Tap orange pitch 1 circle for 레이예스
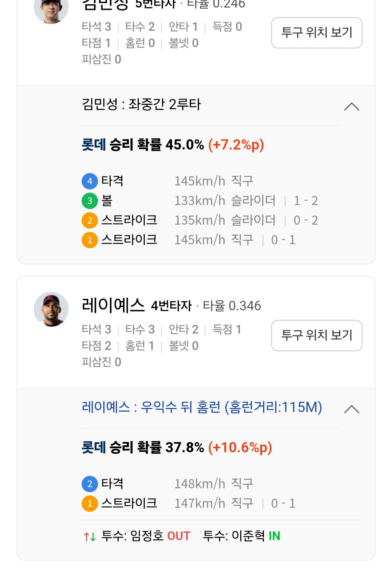Image resolution: width=392 pixels, height=588 pixels. pos(90,503)
